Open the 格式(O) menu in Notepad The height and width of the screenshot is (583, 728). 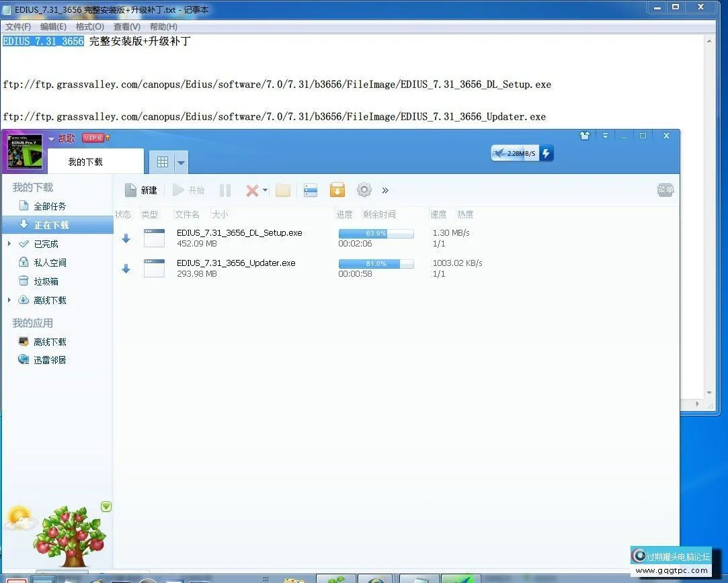point(89,27)
